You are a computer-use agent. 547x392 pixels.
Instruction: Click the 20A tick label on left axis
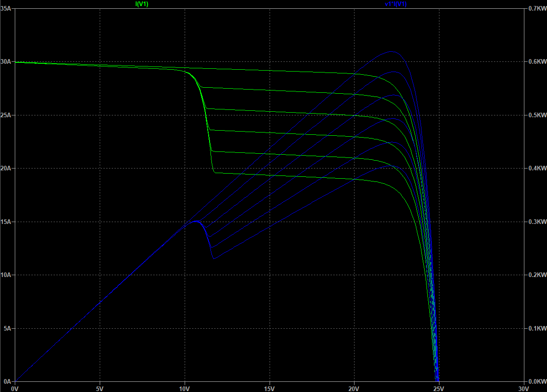point(6,169)
